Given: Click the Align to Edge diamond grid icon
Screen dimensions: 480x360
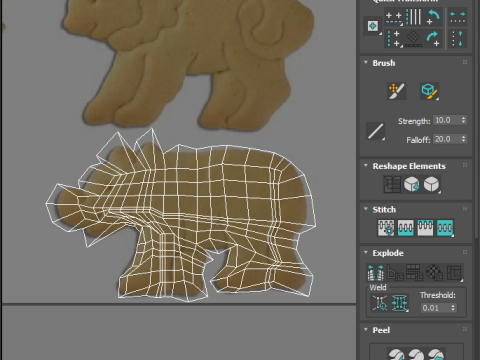Looking at the screenshot, I should point(413,39).
